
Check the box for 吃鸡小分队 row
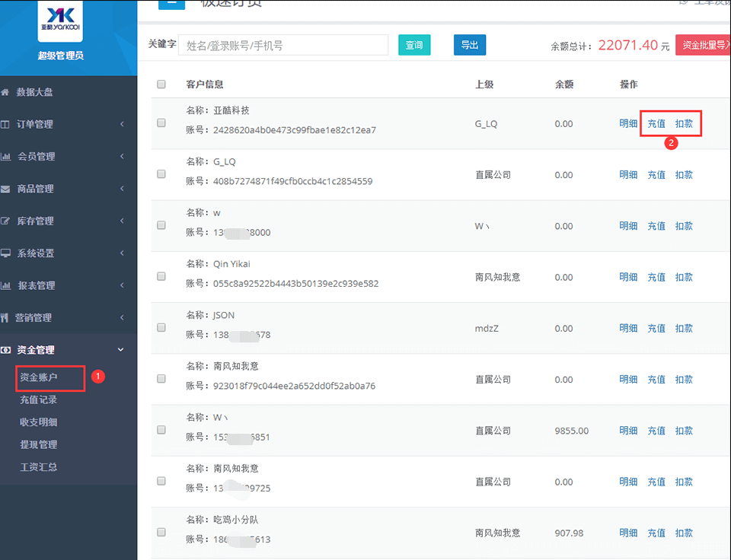coord(161,532)
